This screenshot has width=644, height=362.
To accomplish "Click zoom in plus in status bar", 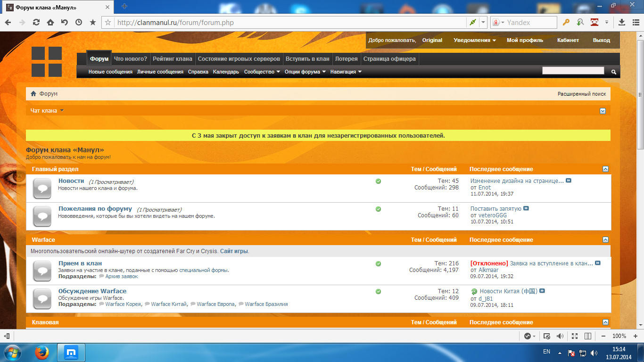I will click(x=635, y=336).
